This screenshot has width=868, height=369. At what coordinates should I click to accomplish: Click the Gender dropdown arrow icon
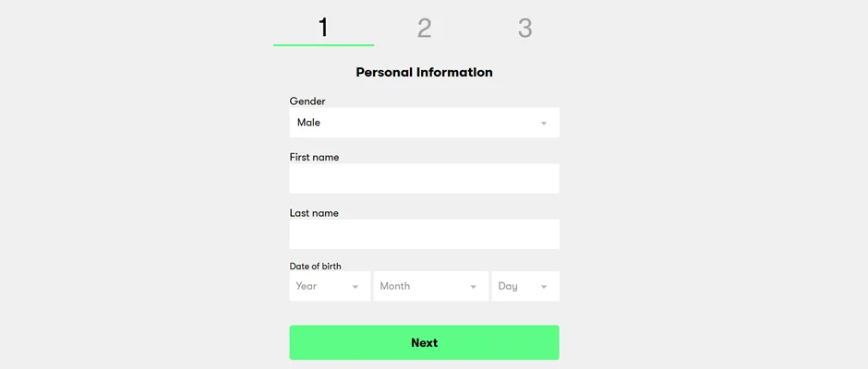[x=544, y=124]
